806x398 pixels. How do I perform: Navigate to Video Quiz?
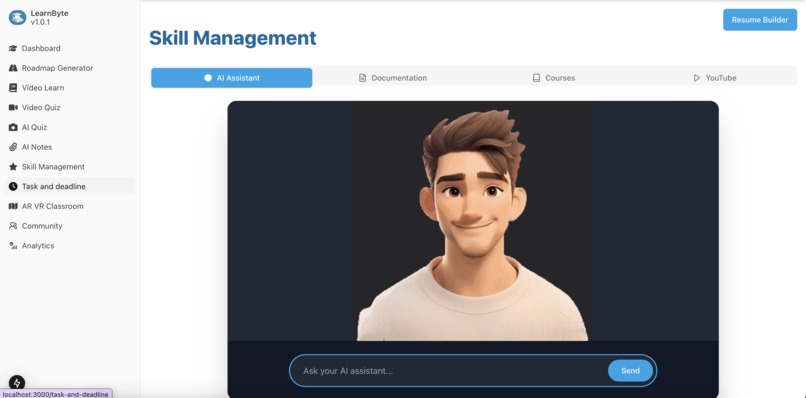[x=70, y=107]
